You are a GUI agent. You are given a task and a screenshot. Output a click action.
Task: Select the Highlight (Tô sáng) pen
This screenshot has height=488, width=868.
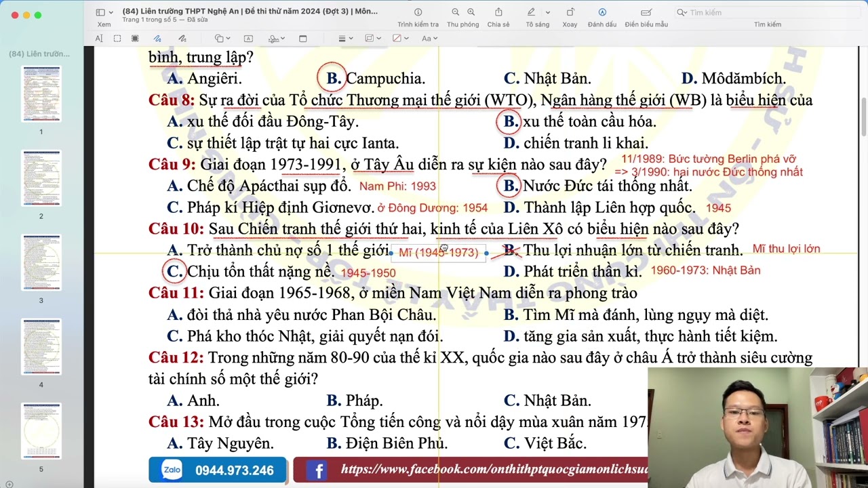pos(532,12)
